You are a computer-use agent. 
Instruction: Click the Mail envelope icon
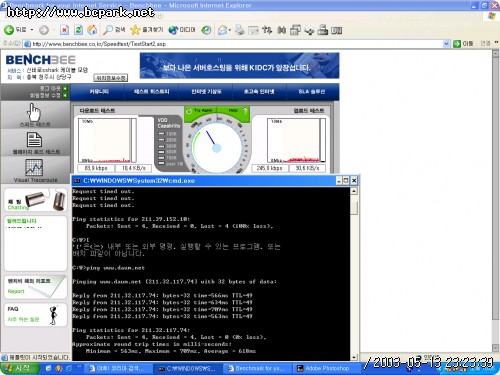[x=222, y=30]
